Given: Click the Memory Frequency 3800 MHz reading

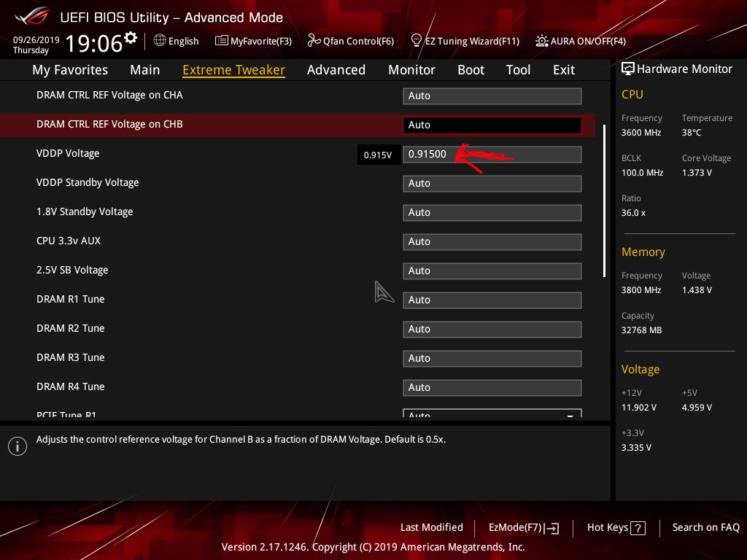Looking at the screenshot, I should pos(641,290).
